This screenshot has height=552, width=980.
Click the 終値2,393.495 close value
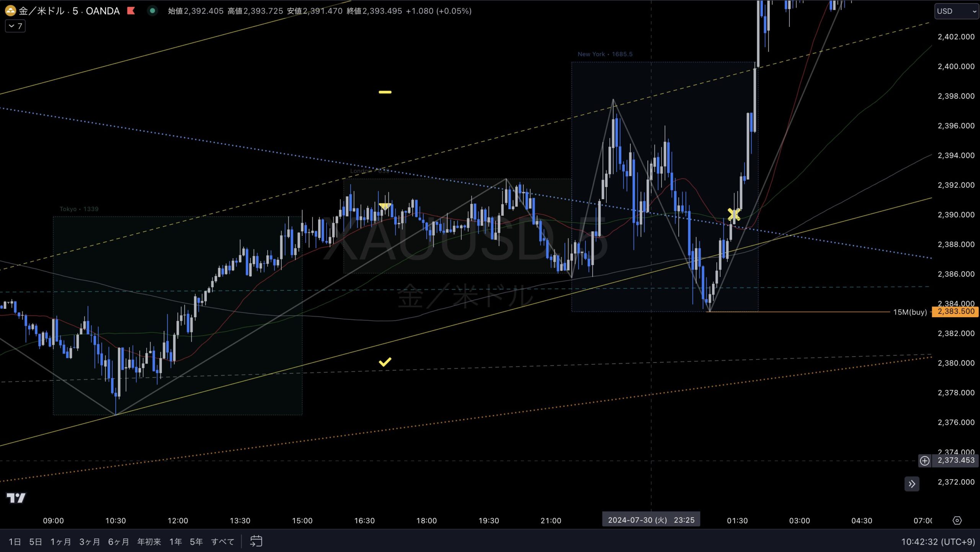tap(374, 11)
